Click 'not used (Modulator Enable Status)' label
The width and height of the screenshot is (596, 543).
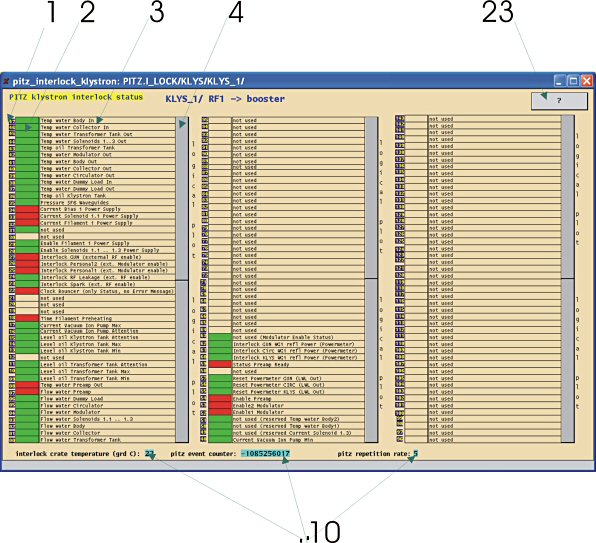point(283,337)
